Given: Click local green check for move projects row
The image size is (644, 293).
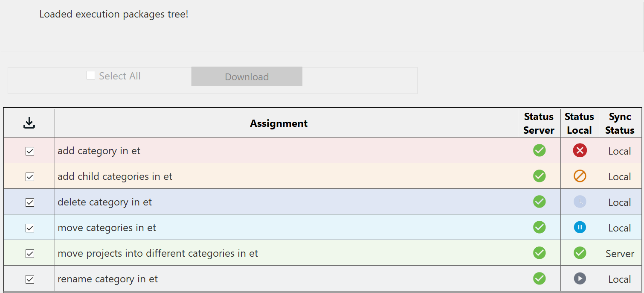Looking at the screenshot, I should (x=580, y=253).
